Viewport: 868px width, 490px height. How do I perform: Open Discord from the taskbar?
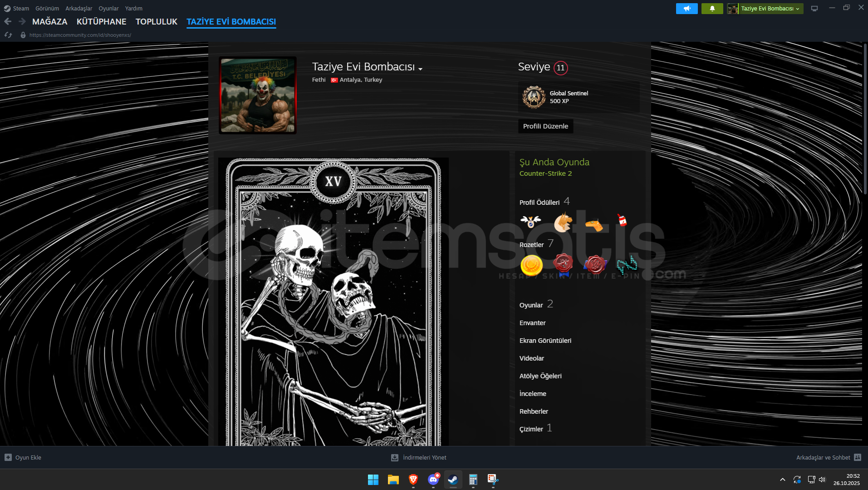pyautogui.click(x=433, y=480)
